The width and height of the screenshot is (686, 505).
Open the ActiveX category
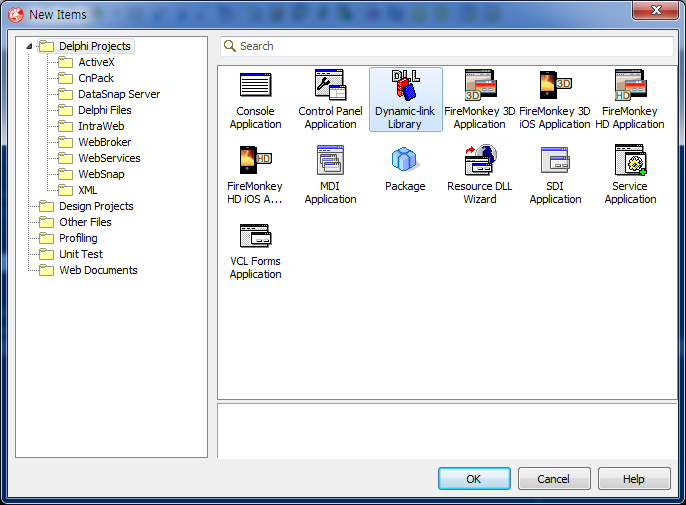pos(87,62)
